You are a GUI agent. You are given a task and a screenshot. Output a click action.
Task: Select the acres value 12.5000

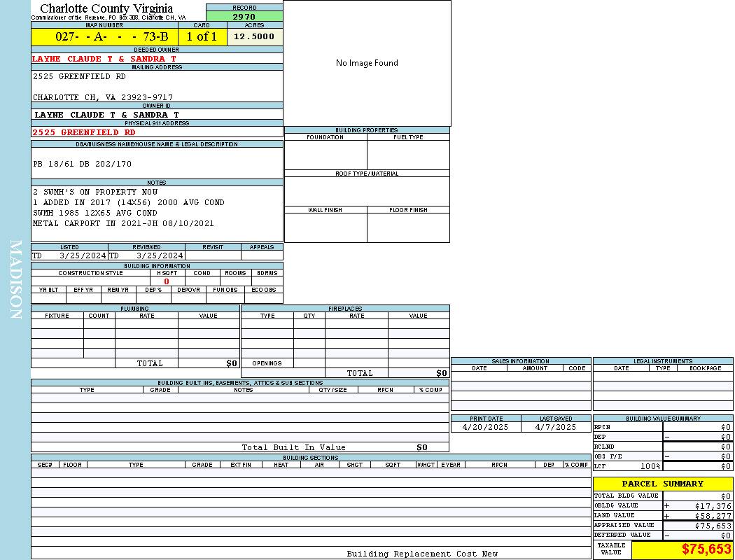click(254, 37)
